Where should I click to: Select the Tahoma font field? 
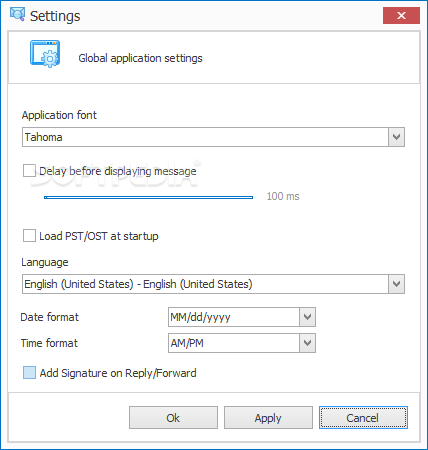[x=205, y=137]
